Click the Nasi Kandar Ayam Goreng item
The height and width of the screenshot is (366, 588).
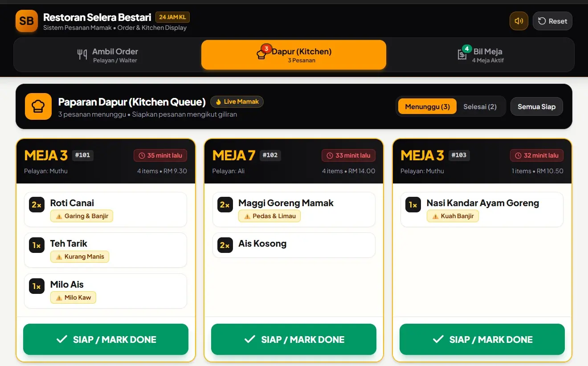[x=482, y=209]
